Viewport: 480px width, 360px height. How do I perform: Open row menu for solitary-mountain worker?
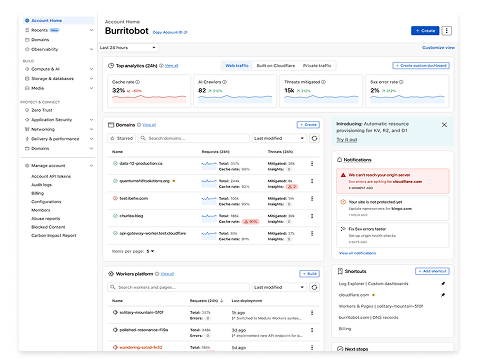(312, 313)
